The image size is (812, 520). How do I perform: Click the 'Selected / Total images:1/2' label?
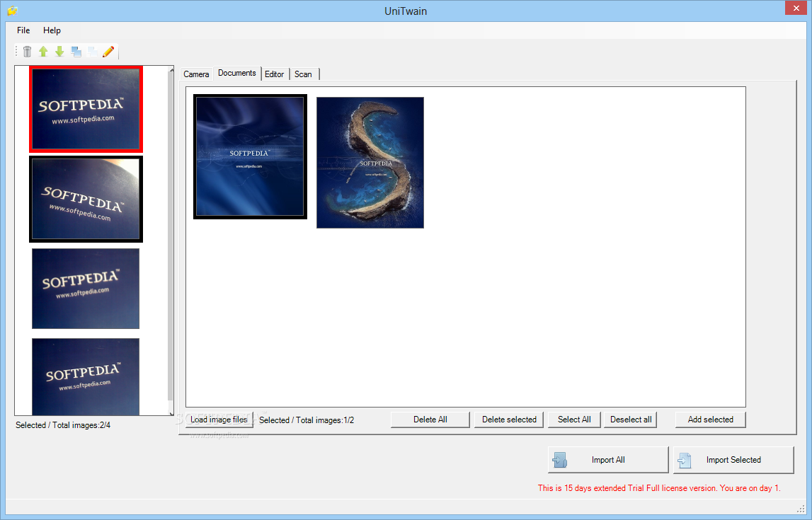(307, 420)
